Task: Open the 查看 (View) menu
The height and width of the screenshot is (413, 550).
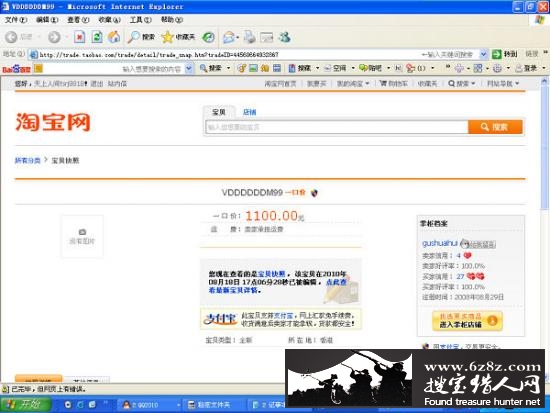Action: (78, 20)
